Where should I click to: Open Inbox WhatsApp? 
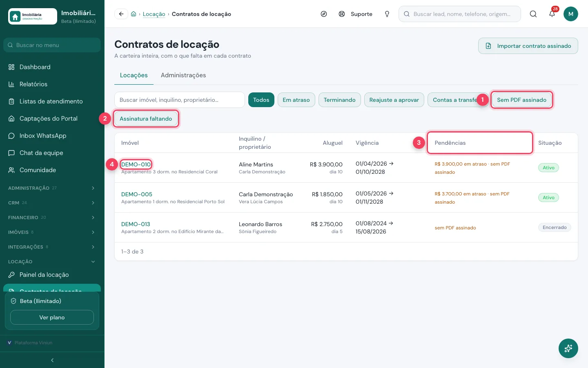(x=52, y=136)
